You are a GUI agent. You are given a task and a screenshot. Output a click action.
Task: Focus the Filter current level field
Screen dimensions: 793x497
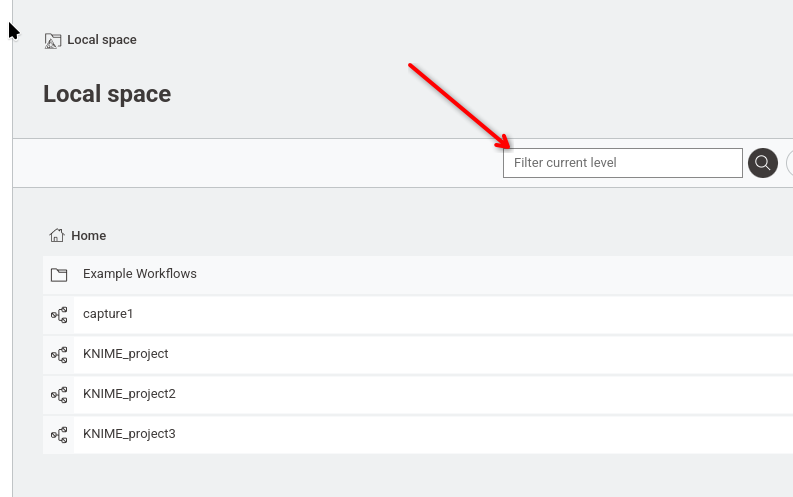[622, 163]
